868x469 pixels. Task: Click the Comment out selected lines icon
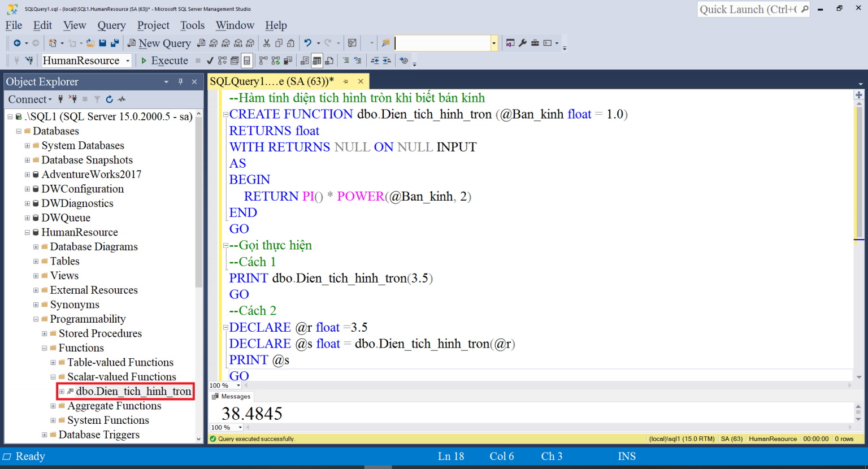click(x=346, y=60)
